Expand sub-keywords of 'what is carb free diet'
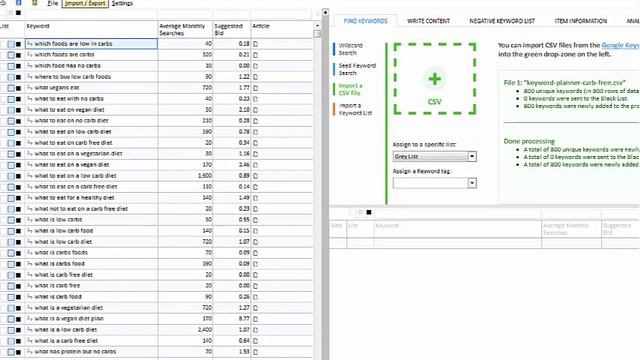Screen dimensions: 640x360 30,275
